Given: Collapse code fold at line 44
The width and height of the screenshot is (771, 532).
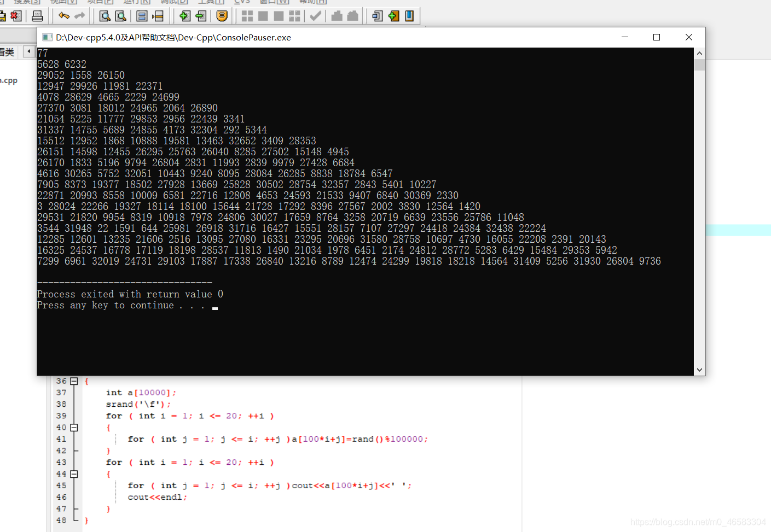Looking at the screenshot, I should point(74,474).
